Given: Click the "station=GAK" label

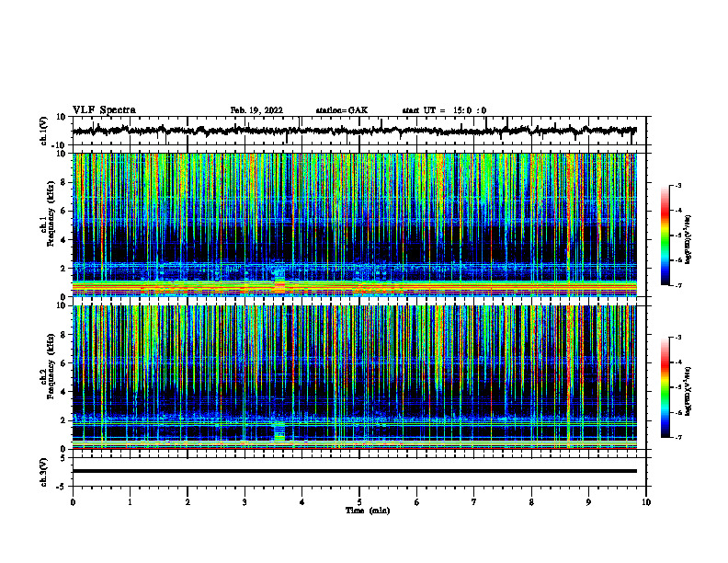Looking at the screenshot, I should 342,110.
